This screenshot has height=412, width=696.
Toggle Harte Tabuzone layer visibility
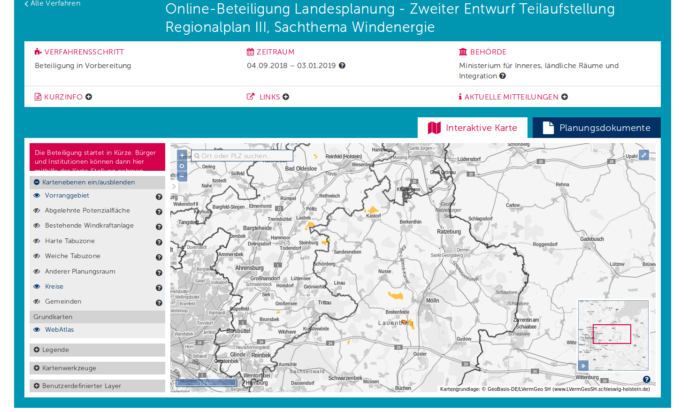click(37, 241)
